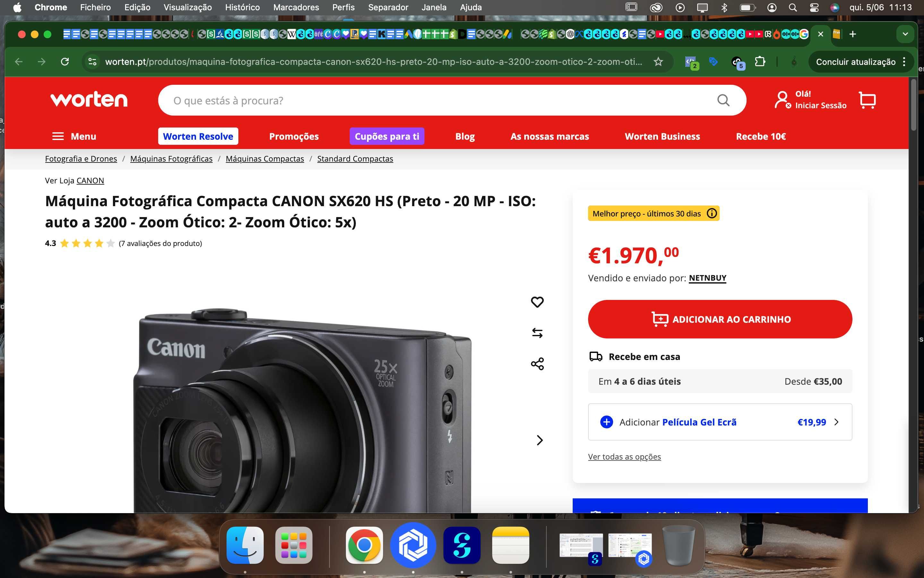This screenshot has height=578, width=924.
Task: Click the compare arrows icon
Action: (x=537, y=333)
